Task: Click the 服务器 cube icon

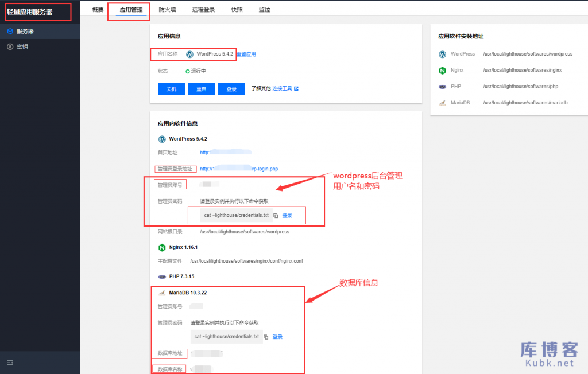Action: pyautogui.click(x=10, y=31)
